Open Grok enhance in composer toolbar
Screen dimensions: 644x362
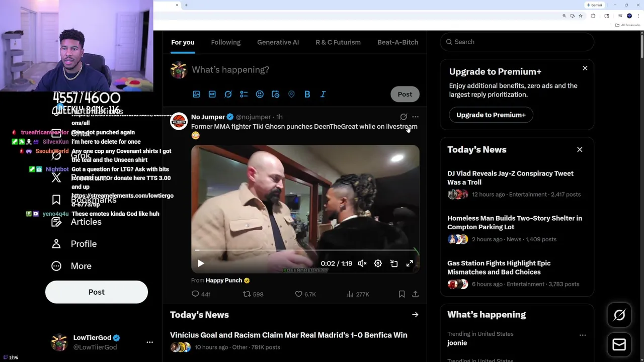tap(228, 94)
